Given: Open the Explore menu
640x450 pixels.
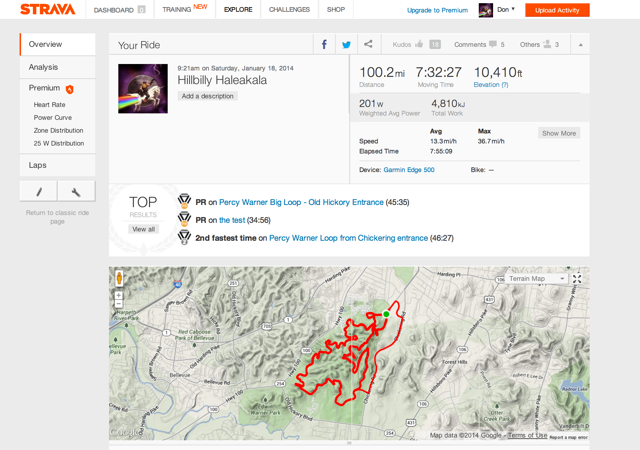Looking at the screenshot, I should pos(238,10).
